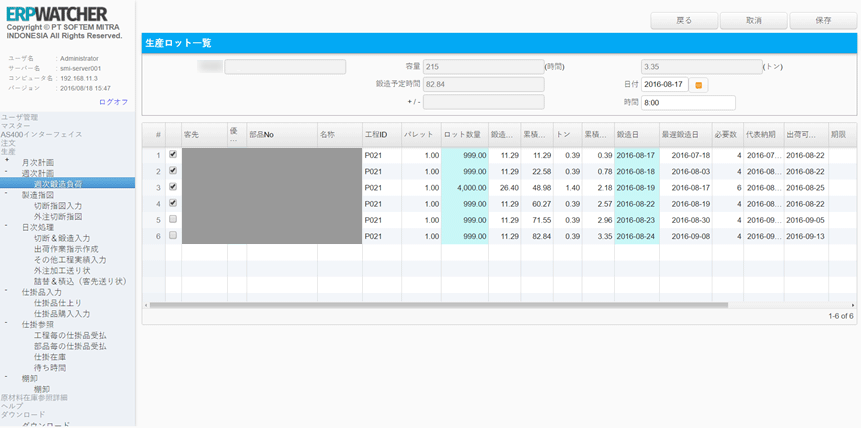Viewport: 861px width, 428px height.
Task: Open 部品毎の仕掛品受払 in the sidebar
Action: pos(70,346)
